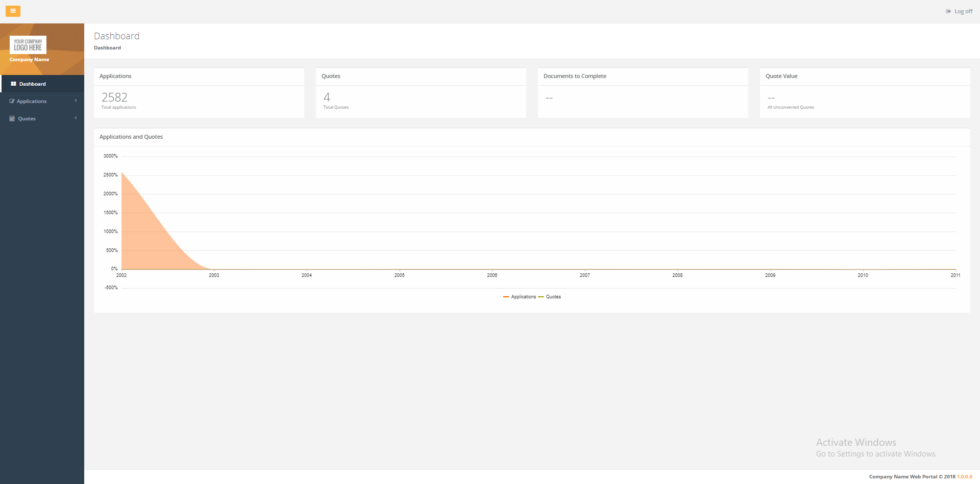Click the Applications card title
This screenshot has height=484, width=980.
coord(115,76)
